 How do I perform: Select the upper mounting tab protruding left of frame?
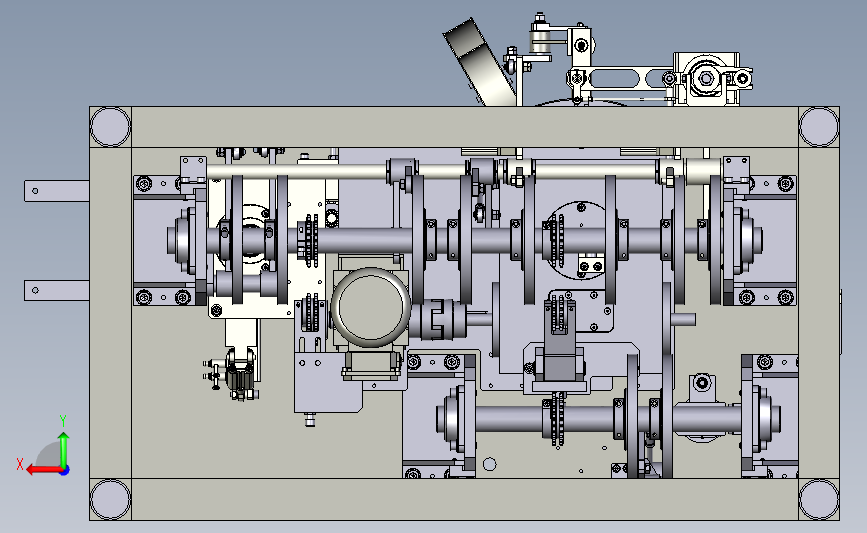coord(56,191)
